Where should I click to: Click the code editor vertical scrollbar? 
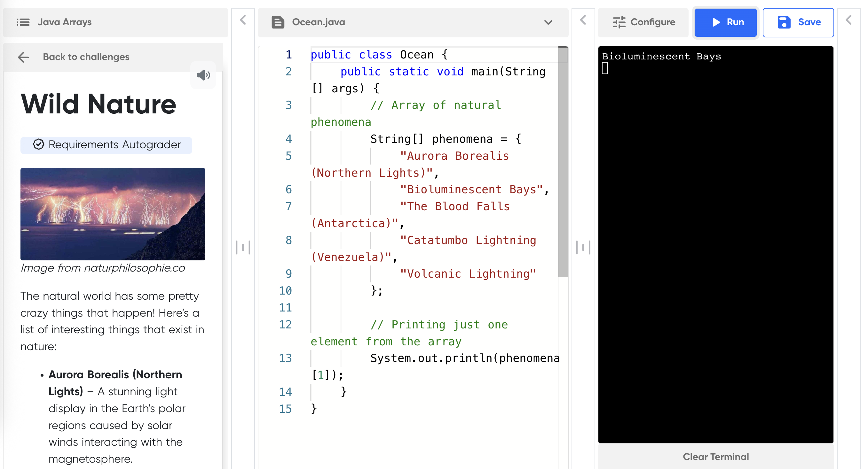(563, 162)
